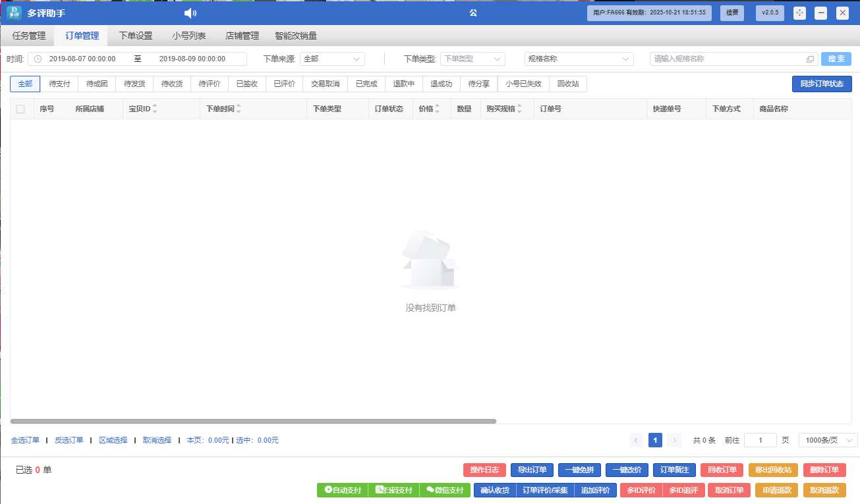This screenshot has height=504, width=860.
Task: Select the 全部 order status filter
Action: pyautogui.click(x=25, y=84)
